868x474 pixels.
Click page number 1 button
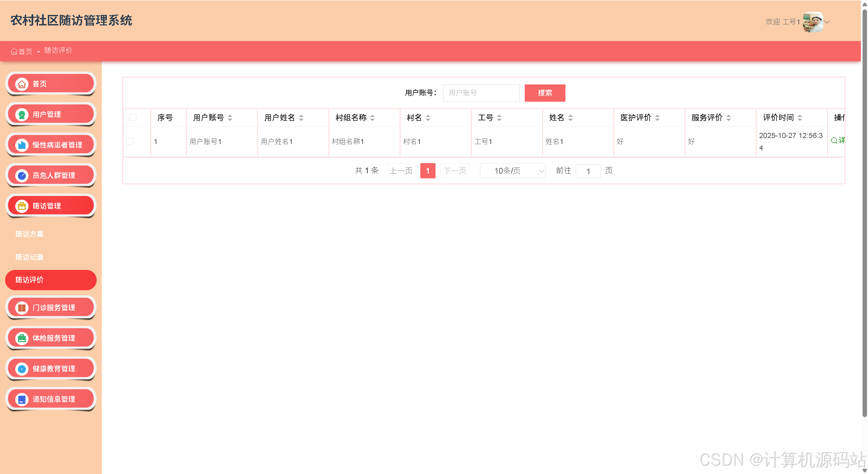coord(428,171)
